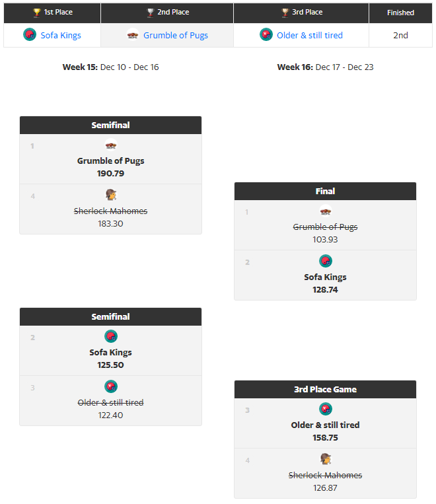Open Sofa Kings link under 1st Place
The width and height of the screenshot is (436, 504).
point(61,35)
